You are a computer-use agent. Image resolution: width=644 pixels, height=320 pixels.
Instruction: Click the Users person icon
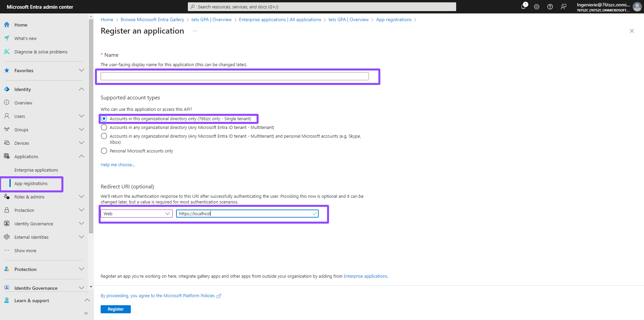point(7,116)
